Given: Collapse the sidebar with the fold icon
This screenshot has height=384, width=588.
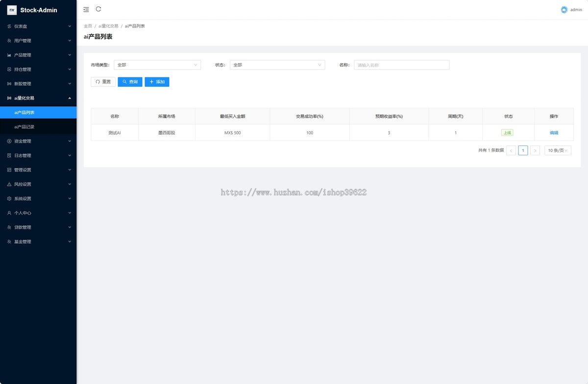Looking at the screenshot, I should coord(86,9).
